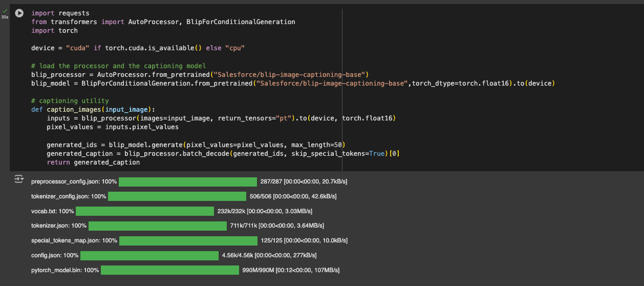Click the config.json progress bar
Viewport: 644px width, 286px height.
pyautogui.click(x=149, y=255)
